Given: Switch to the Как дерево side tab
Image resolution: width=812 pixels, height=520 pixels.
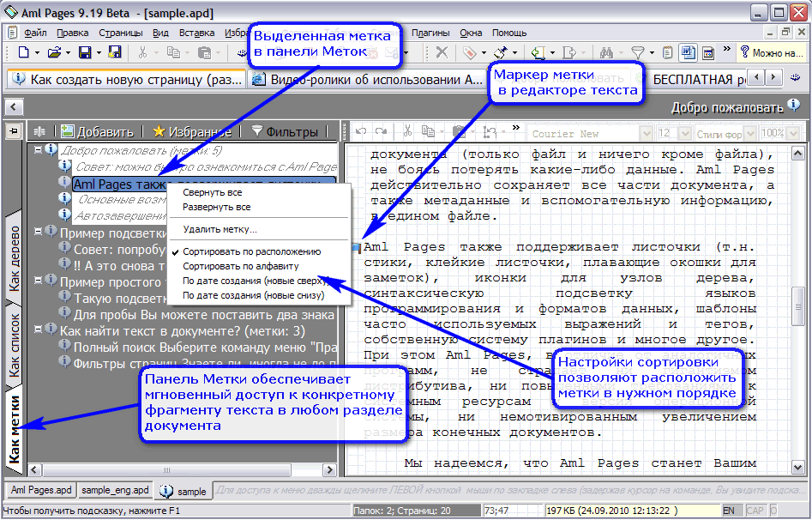Looking at the screenshot, I should click(14, 257).
